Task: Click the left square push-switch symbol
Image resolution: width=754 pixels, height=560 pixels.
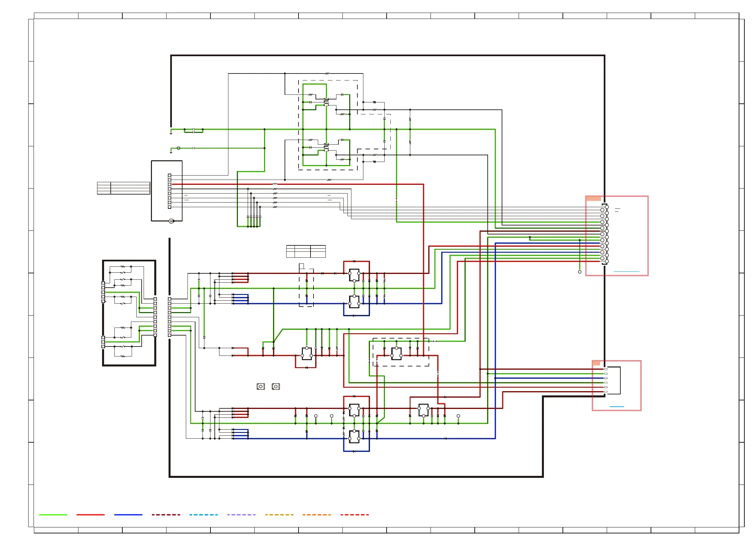Action: (260, 386)
